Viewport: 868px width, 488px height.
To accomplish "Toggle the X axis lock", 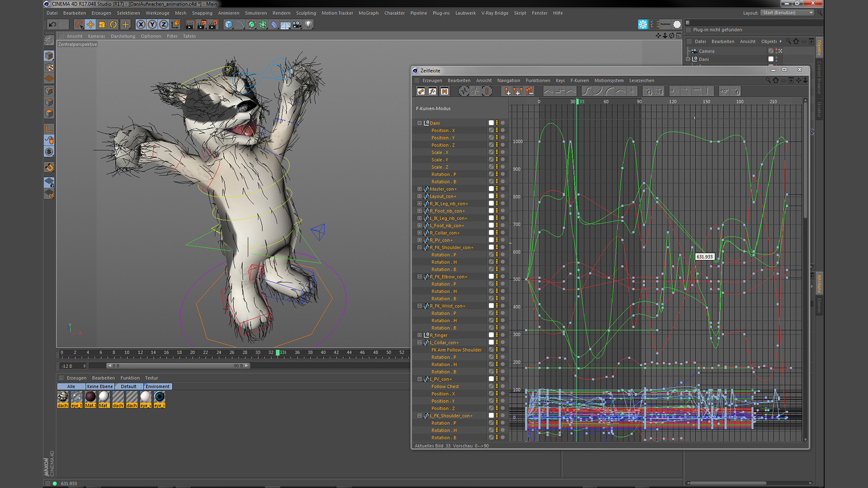I will pos(141,24).
